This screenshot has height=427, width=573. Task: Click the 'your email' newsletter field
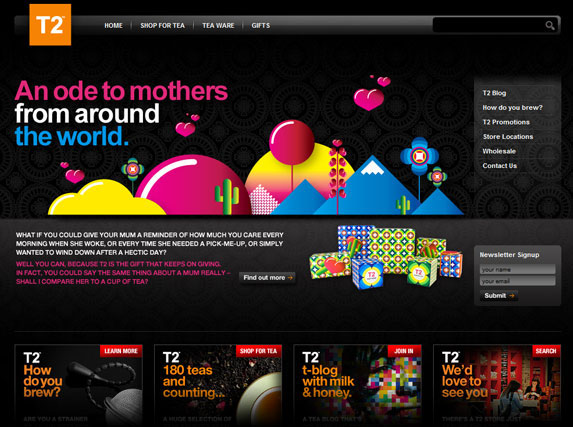(517, 281)
